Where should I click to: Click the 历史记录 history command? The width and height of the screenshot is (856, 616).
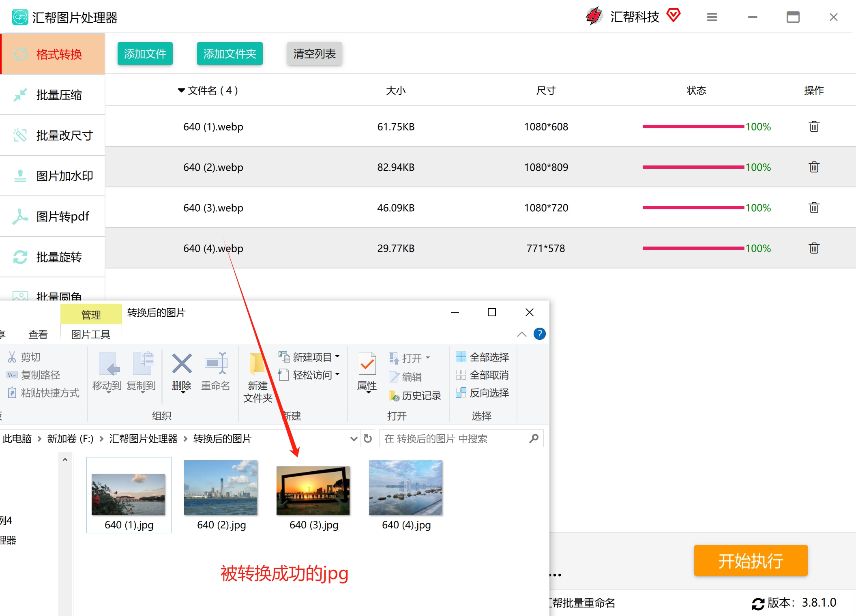pos(415,396)
